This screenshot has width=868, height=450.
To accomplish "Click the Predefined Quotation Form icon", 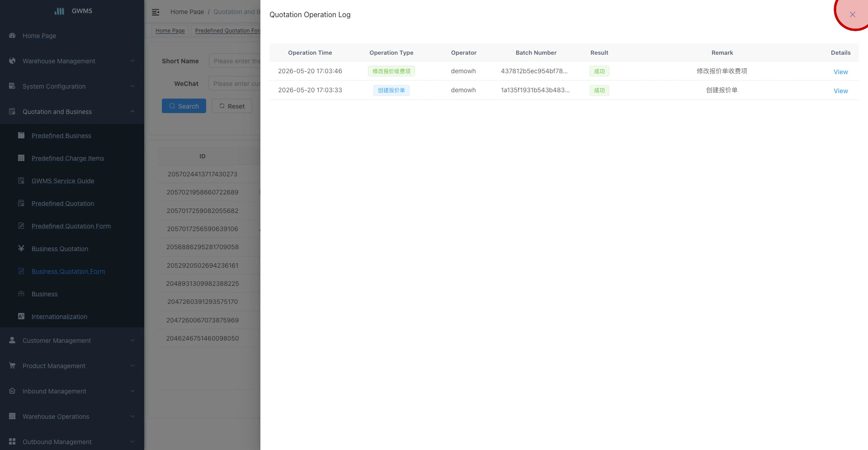I will click(x=21, y=226).
